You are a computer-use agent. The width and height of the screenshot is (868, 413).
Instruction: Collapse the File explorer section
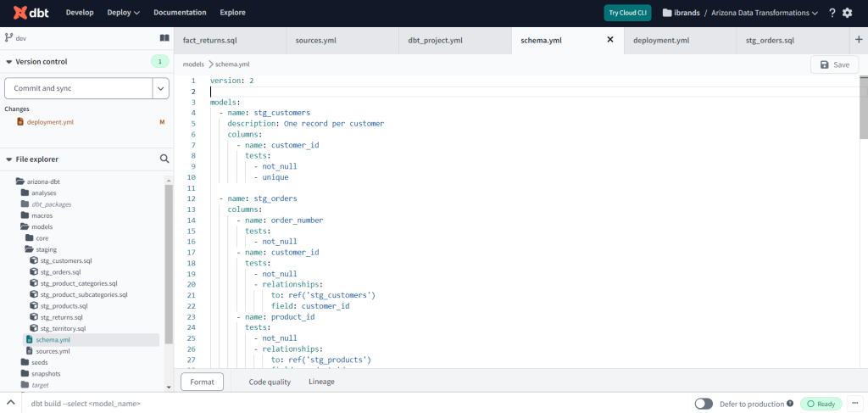[8, 159]
